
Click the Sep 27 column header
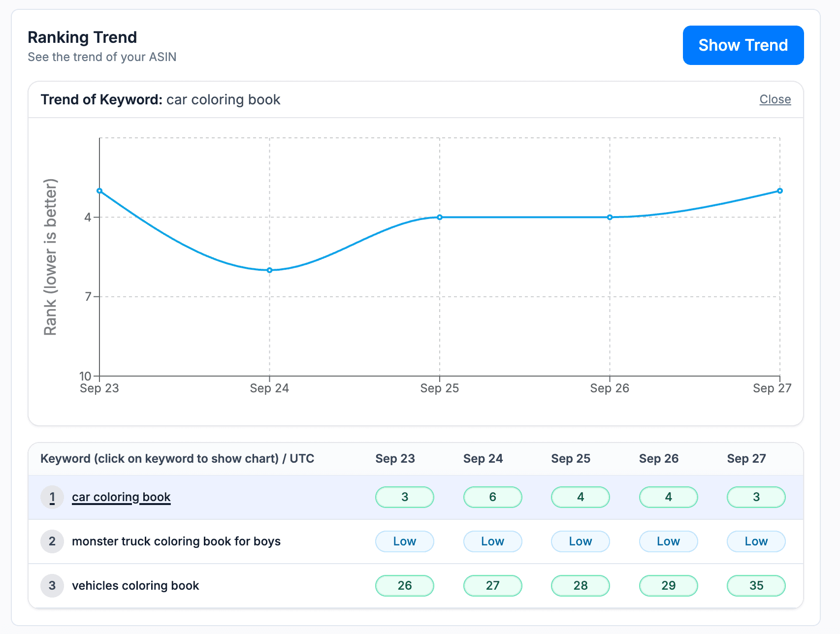click(746, 459)
